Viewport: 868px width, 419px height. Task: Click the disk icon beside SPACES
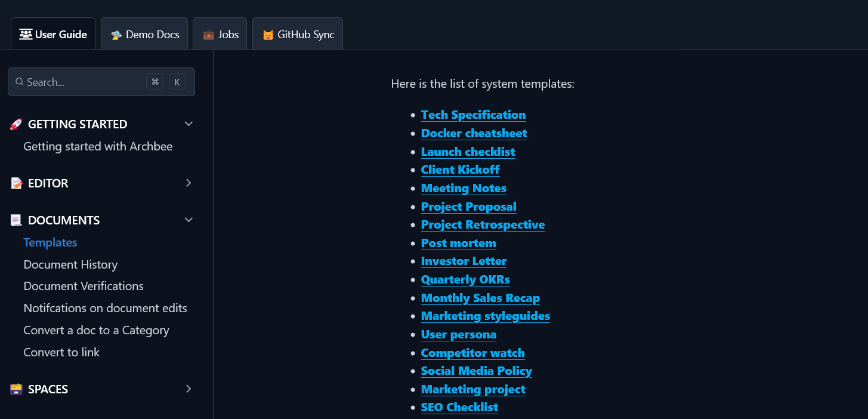(16, 389)
